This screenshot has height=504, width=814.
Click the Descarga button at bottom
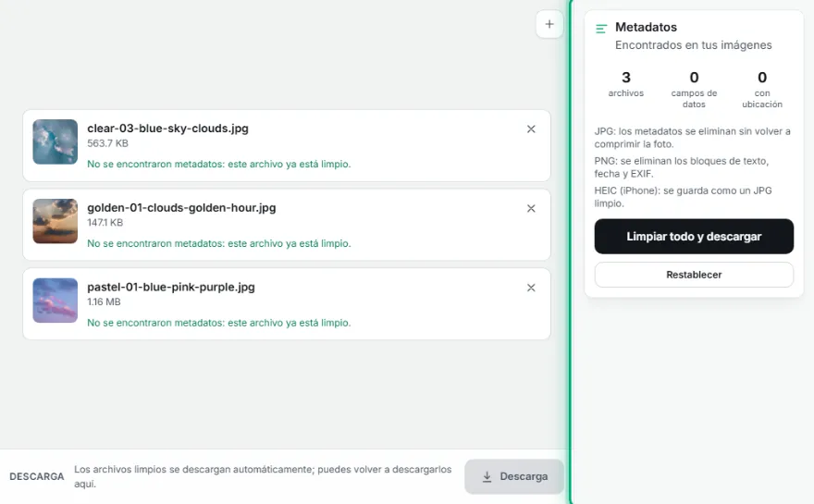pyautogui.click(x=514, y=476)
